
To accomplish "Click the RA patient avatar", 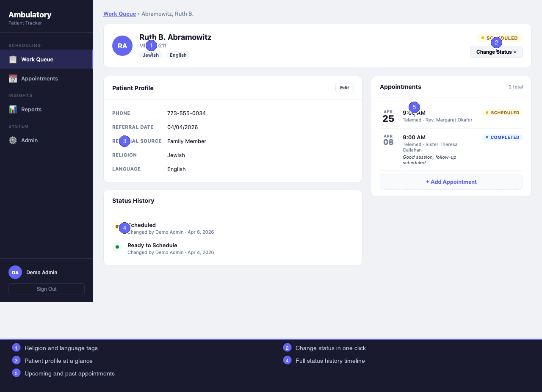I will 122,46.
